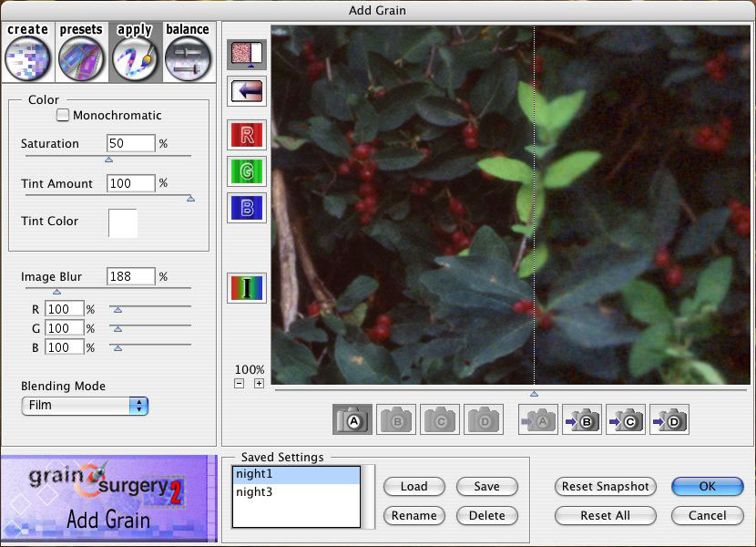This screenshot has height=547, width=756.
Task: Select camera snapshot D
Action: [x=484, y=419]
